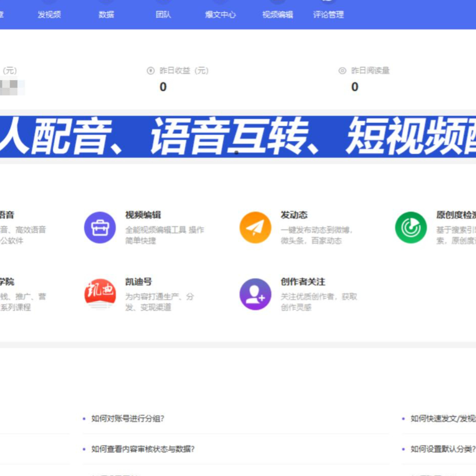Select 视频编辑 in the top navigation bar
The image size is (476, 476).
pyautogui.click(x=277, y=14)
